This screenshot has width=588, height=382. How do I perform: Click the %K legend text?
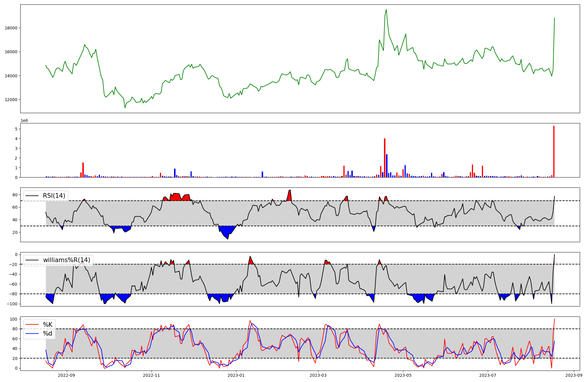(48, 325)
